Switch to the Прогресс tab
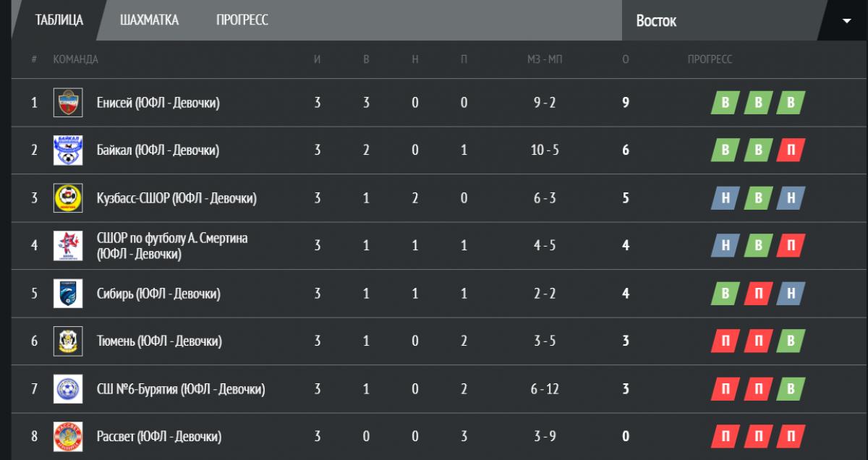This screenshot has width=868, height=460. (x=242, y=20)
